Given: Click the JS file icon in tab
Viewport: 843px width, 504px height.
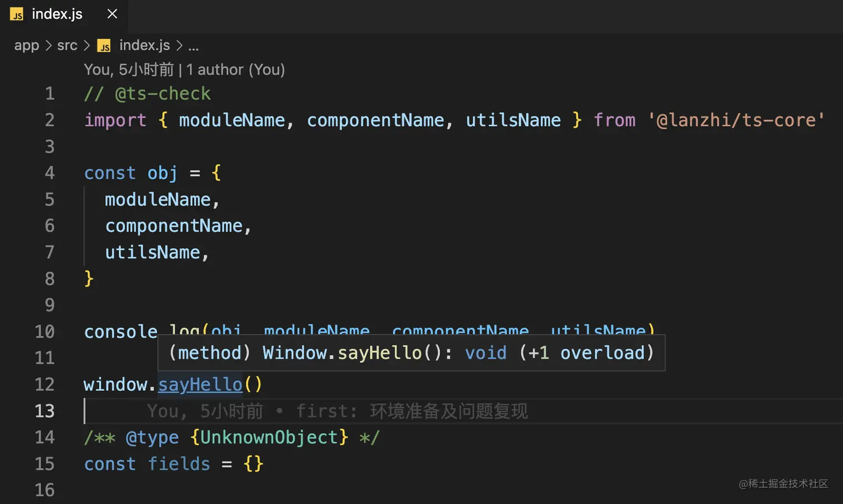Looking at the screenshot, I should [x=17, y=14].
